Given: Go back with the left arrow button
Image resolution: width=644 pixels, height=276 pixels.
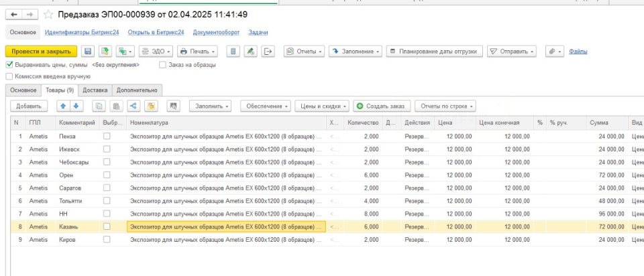Looking at the screenshot, I should point(13,15).
